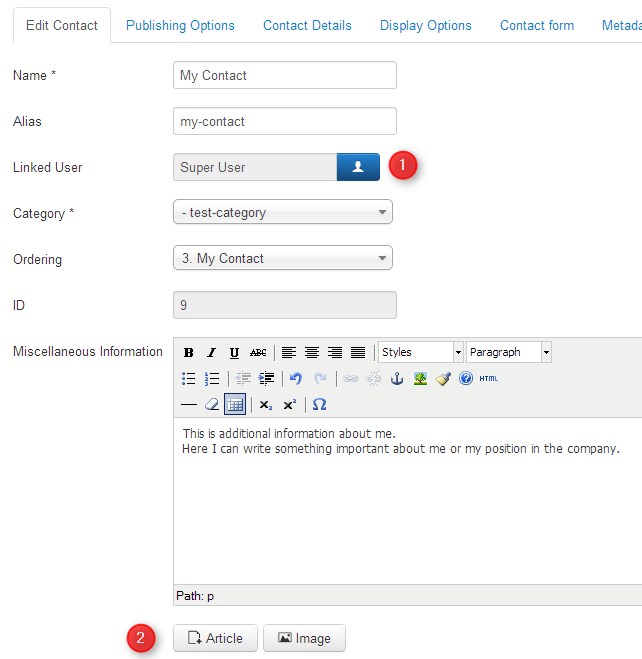Click the Article button below the editor
642x659 pixels.
(x=215, y=638)
